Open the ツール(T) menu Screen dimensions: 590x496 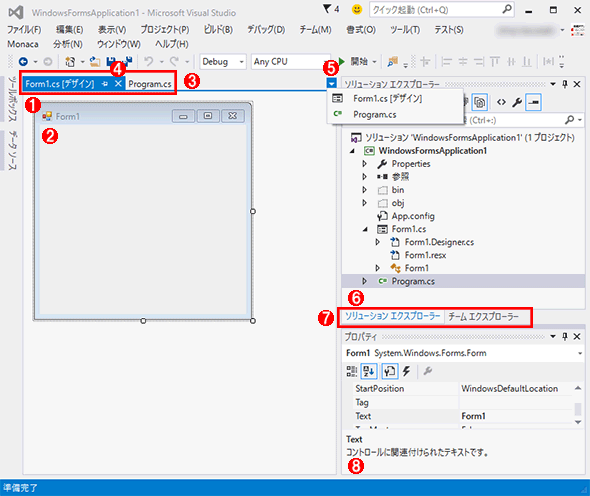tap(405, 29)
